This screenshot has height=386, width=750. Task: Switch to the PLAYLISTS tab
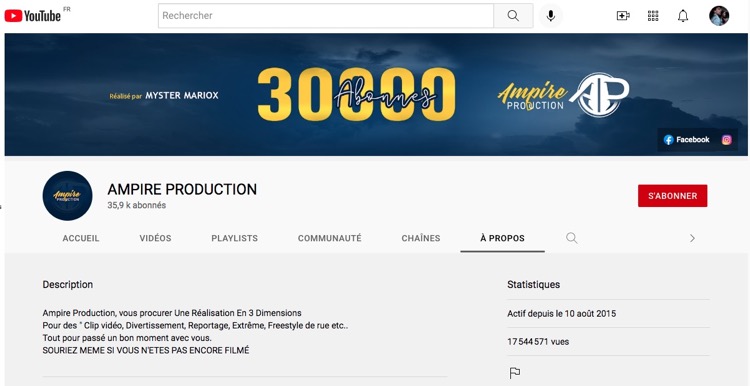[234, 238]
